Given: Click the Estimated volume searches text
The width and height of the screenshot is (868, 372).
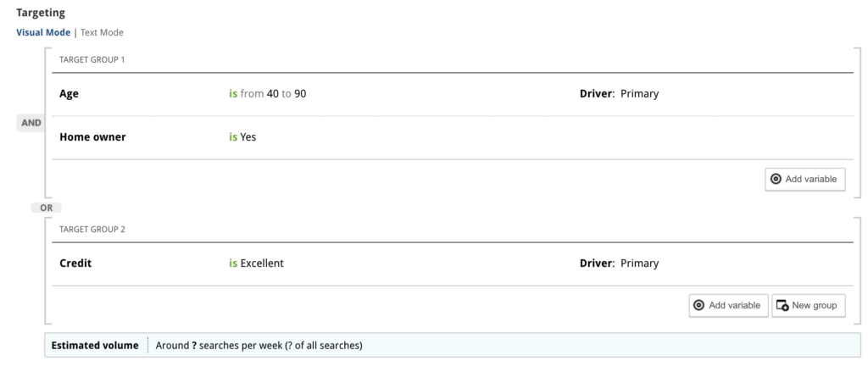Looking at the screenshot, I should 259,346.
